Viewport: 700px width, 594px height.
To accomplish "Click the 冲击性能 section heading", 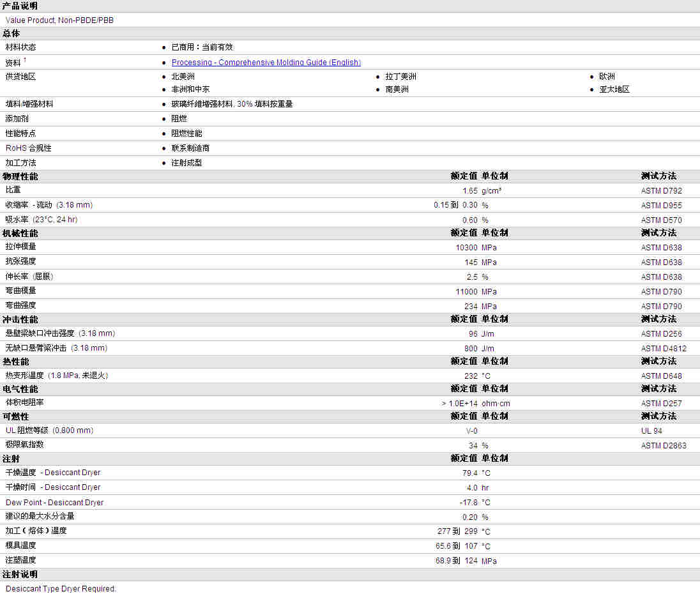I will pyautogui.click(x=20, y=319).
